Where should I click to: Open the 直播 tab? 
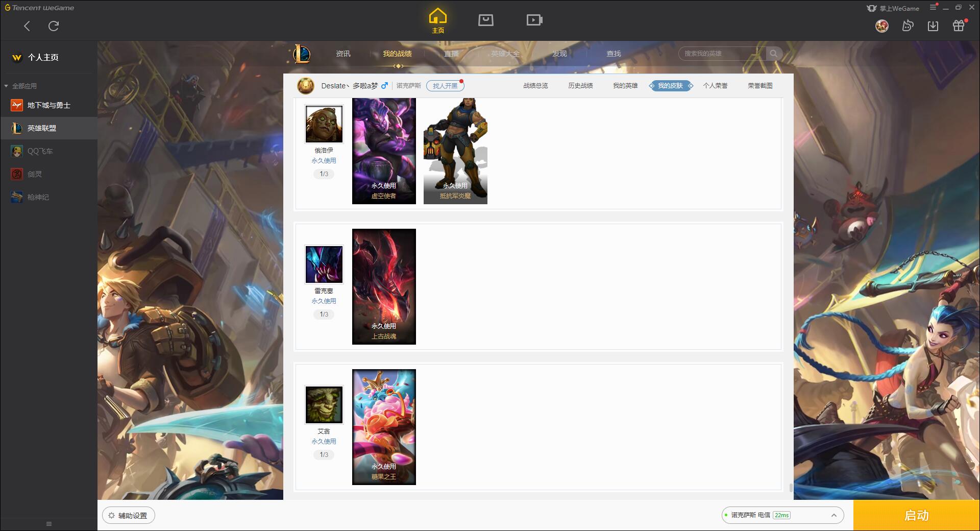coord(451,54)
